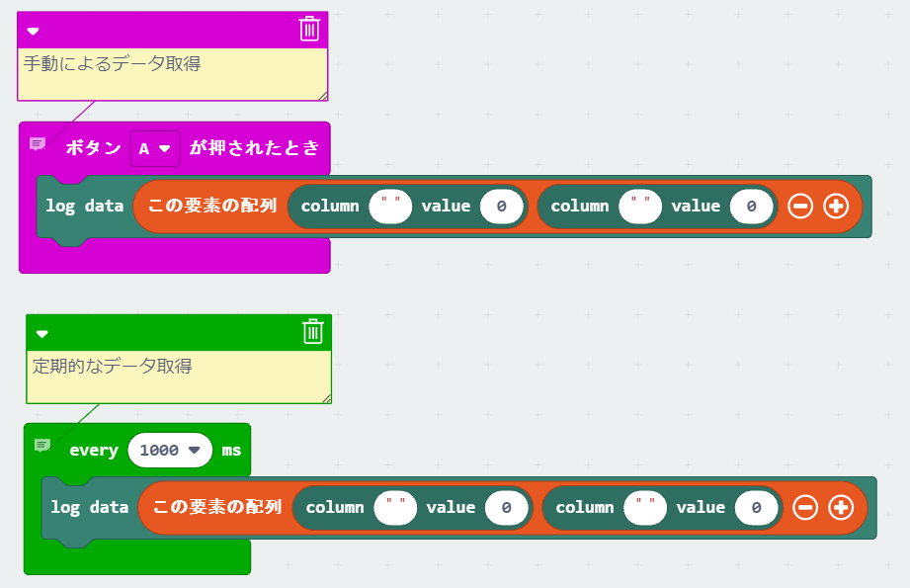Viewport: 910px width, 588px height.
Task: Open the button selector dropdown showing A
Action: [x=154, y=146]
